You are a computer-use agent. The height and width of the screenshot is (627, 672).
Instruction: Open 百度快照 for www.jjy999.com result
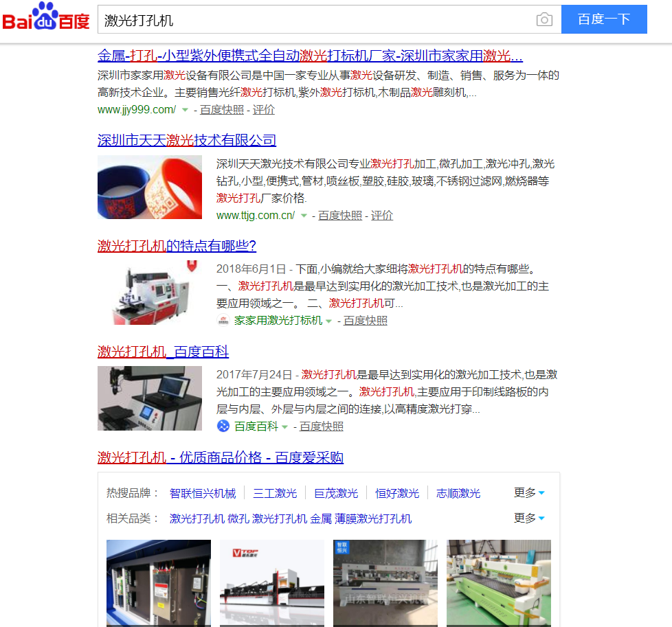coord(221,110)
